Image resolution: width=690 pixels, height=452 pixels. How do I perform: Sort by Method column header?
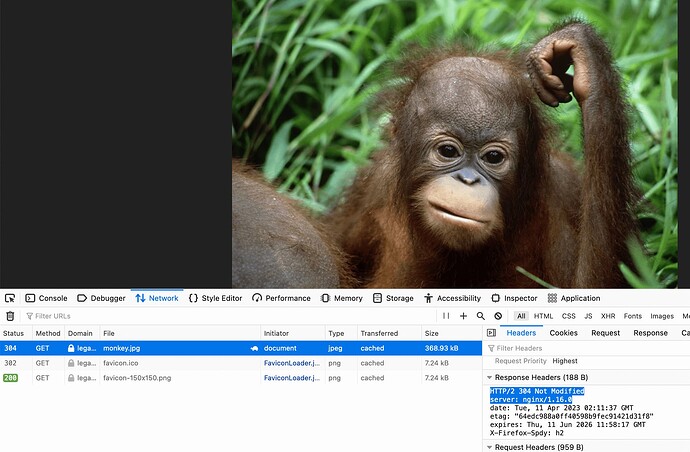click(x=48, y=333)
